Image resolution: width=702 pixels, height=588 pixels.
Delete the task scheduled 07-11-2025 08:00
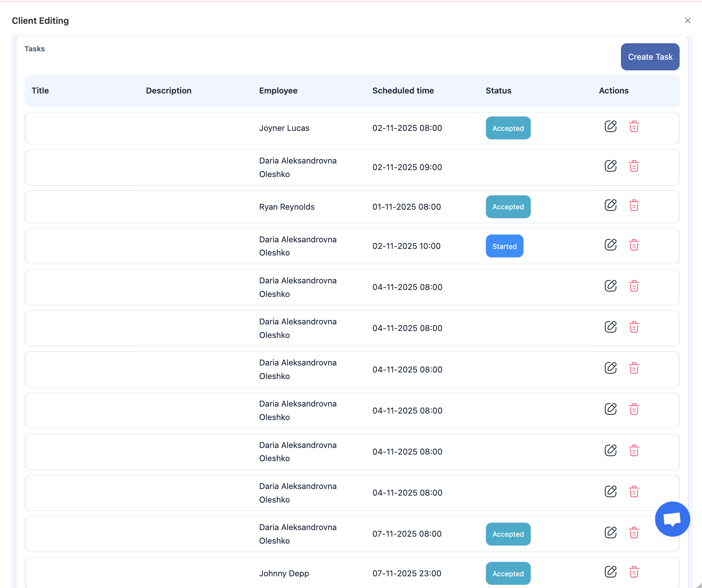pos(634,532)
